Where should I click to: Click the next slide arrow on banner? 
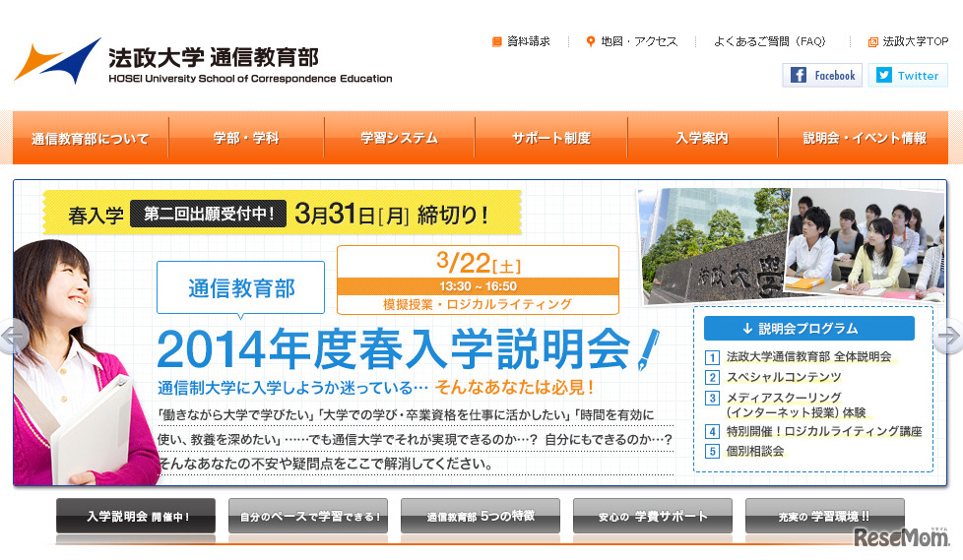tap(949, 337)
